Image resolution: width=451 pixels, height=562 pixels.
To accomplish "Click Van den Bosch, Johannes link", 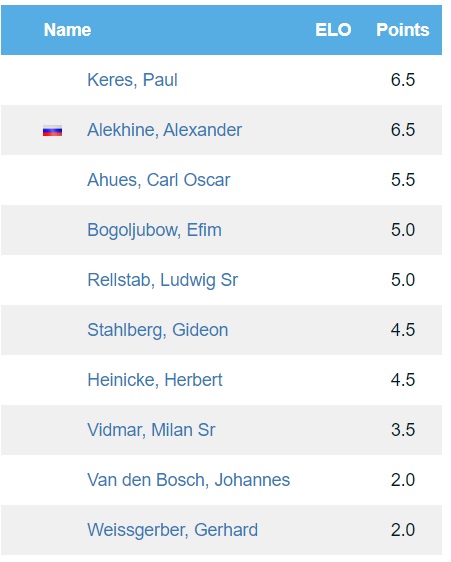I will 189,480.
